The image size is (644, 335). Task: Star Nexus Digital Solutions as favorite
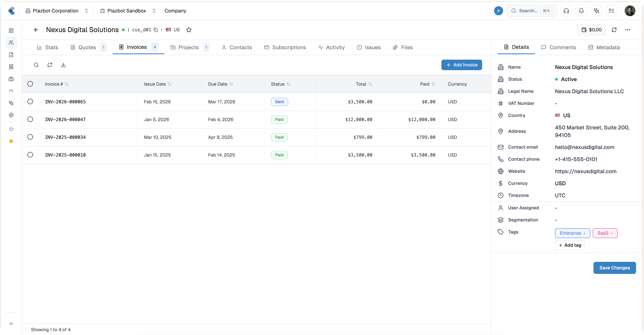[189, 30]
